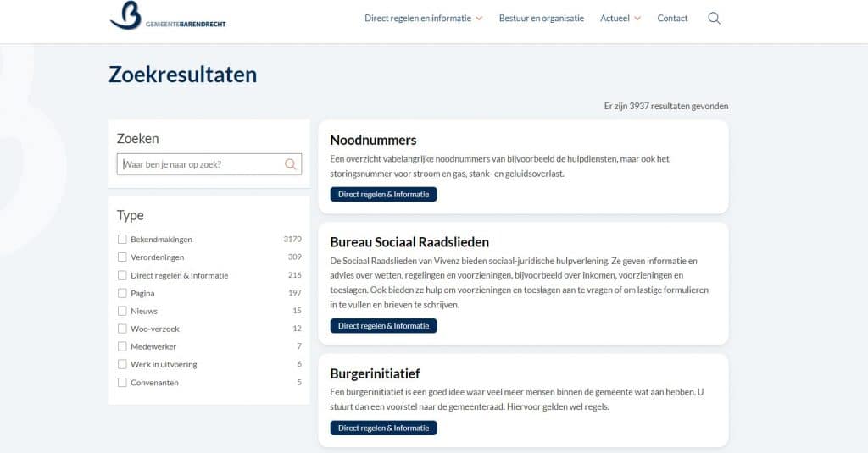Tick the Convenanten checkbox
This screenshot has height=453, width=868.
click(x=122, y=383)
